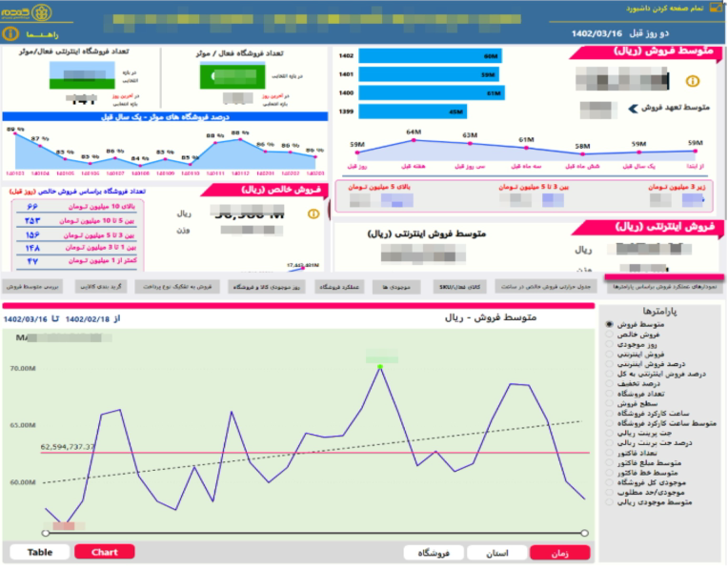Click the کمتر از 1 میلیون تومان row

[x=77, y=261]
